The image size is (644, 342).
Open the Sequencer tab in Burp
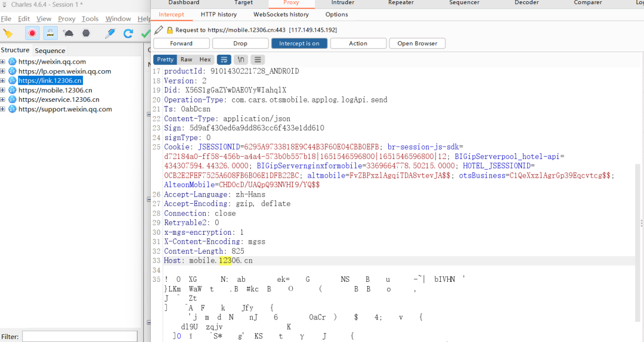(464, 3)
